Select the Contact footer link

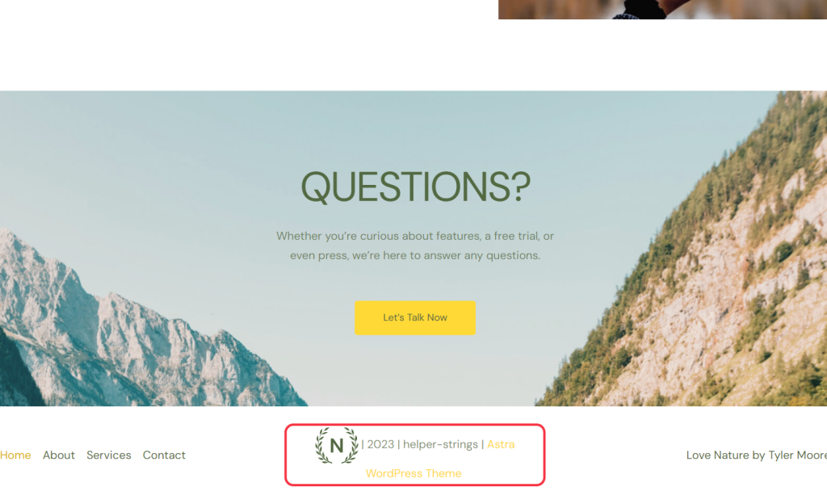pyautogui.click(x=164, y=455)
